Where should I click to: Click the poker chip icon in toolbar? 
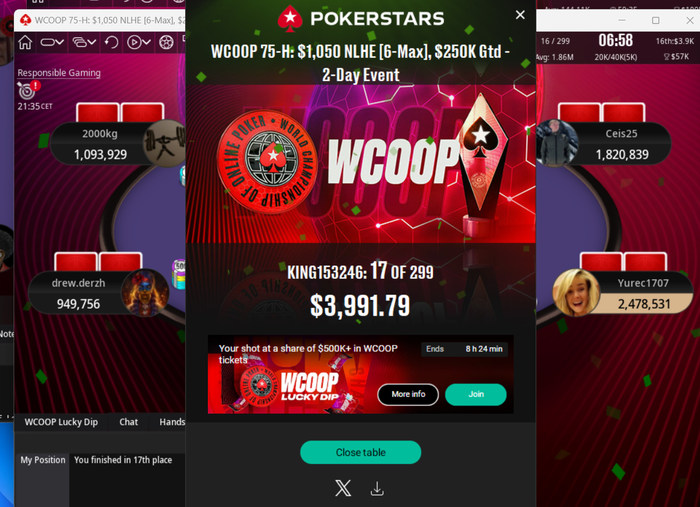coord(166,42)
